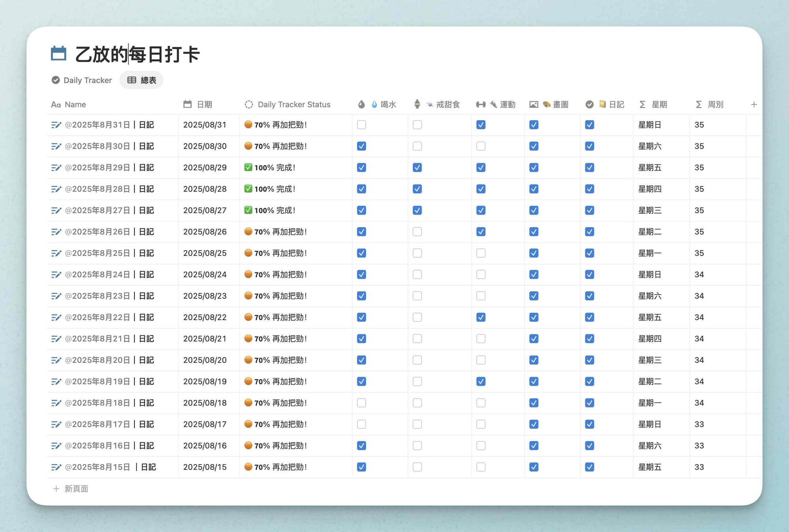Click status spinner icon in Daily Tracker Status header

tap(249, 105)
